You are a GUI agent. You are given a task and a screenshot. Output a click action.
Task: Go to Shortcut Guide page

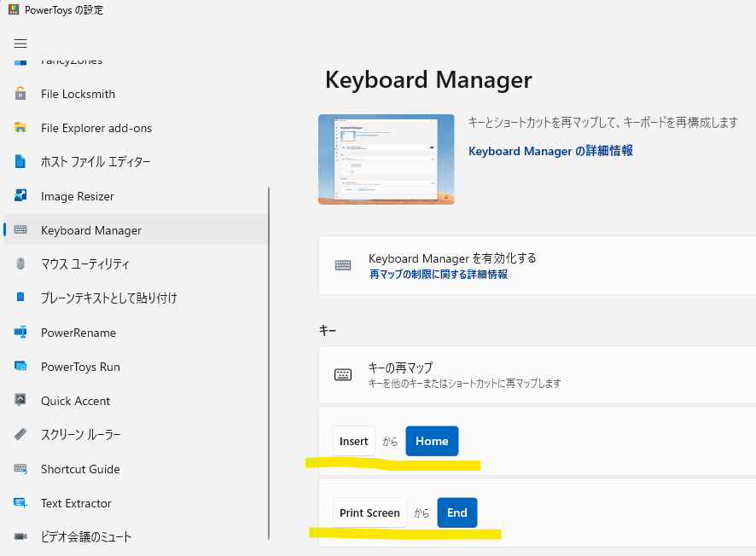tap(136, 469)
